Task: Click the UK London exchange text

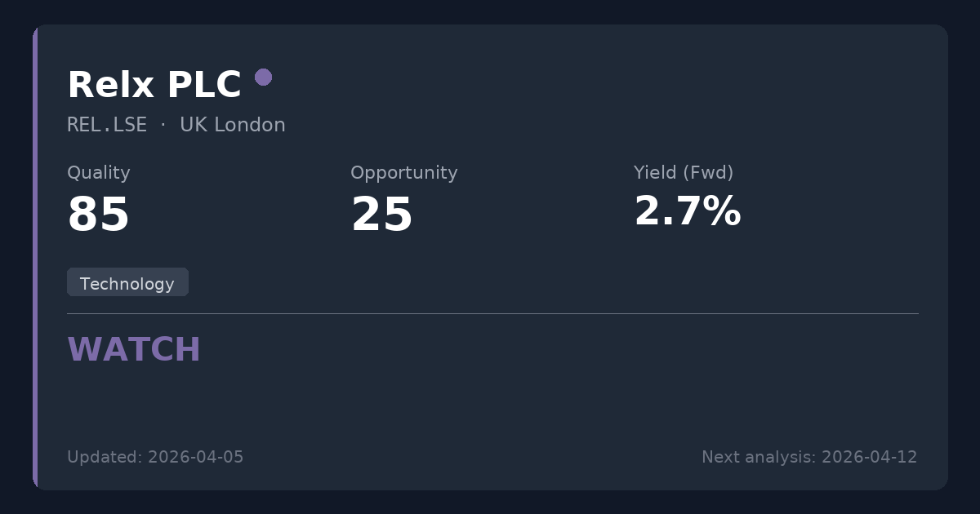Action: (233, 125)
